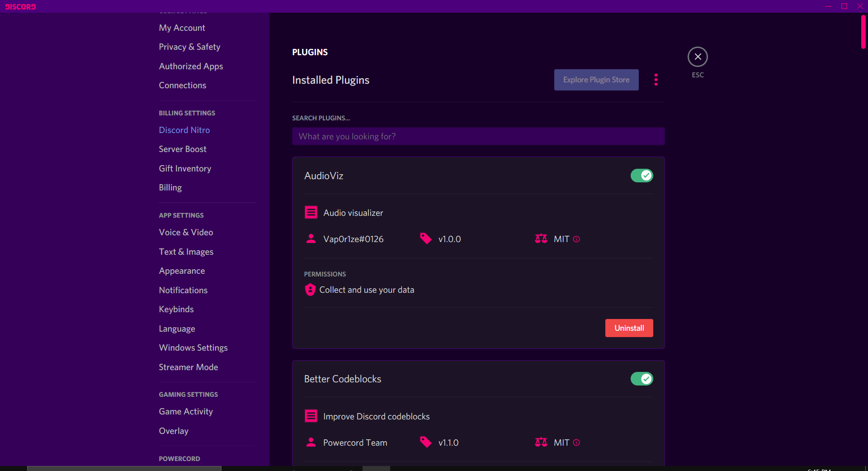Screen dimensions: 868x471
Task: Click 'Improve Discord codeblocks' description text
Action: click(377, 416)
